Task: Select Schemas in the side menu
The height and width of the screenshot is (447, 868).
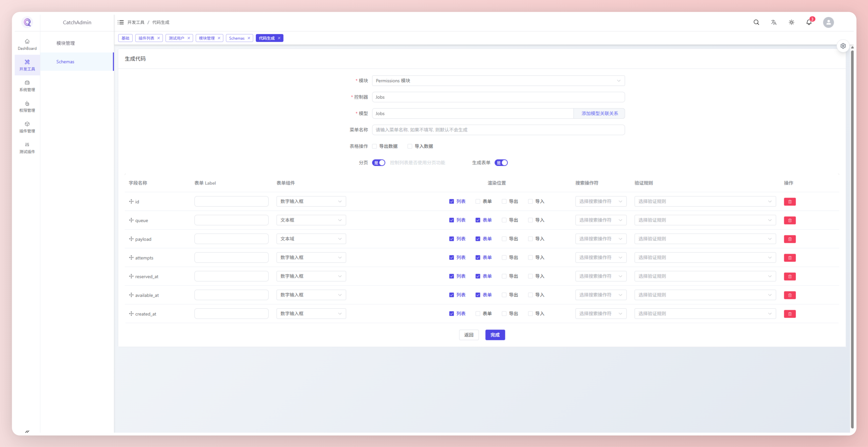Action: pyautogui.click(x=65, y=62)
